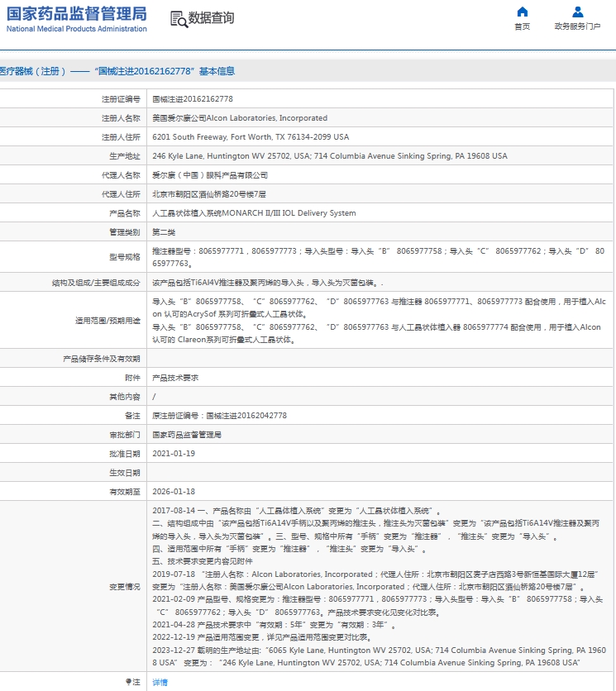Click address 6201 South Freeway, Fort Worth
616x691 pixels.
pyautogui.click(x=251, y=137)
